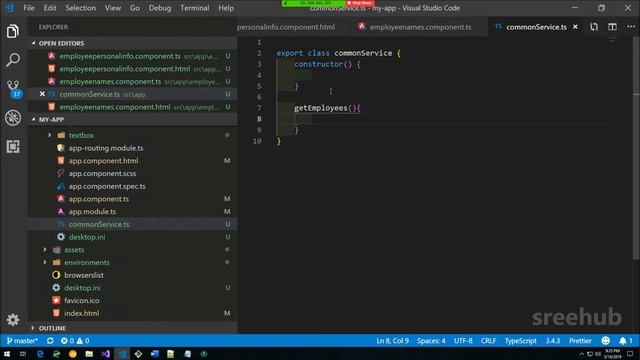Viewport: 640px width, 360px height.
Task: Change end of line sequence CRLF
Action: click(x=488, y=340)
